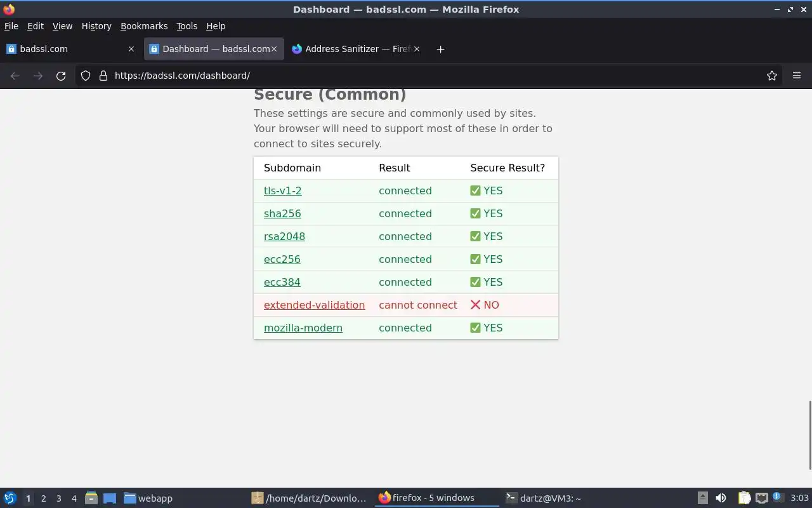Click removable media eject tray icon
The width and height of the screenshot is (812, 508).
pyautogui.click(x=703, y=498)
